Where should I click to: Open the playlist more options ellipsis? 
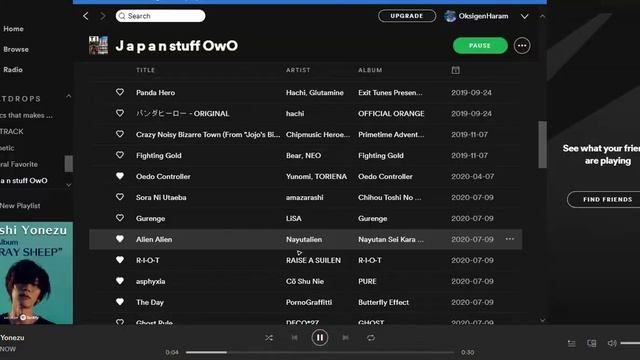[522, 46]
